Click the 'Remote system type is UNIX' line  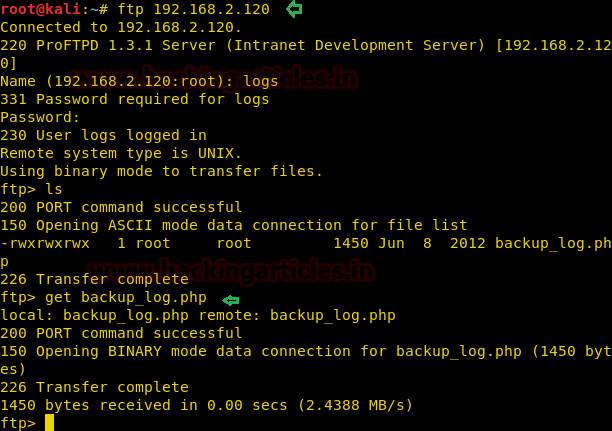point(121,153)
